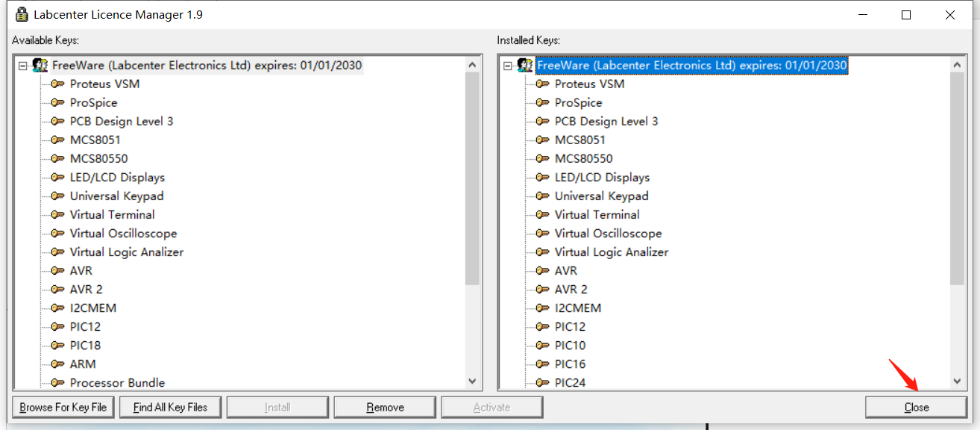The image size is (980, 430).
Task: Click Find All Key Files button
Action: (170, 407)
